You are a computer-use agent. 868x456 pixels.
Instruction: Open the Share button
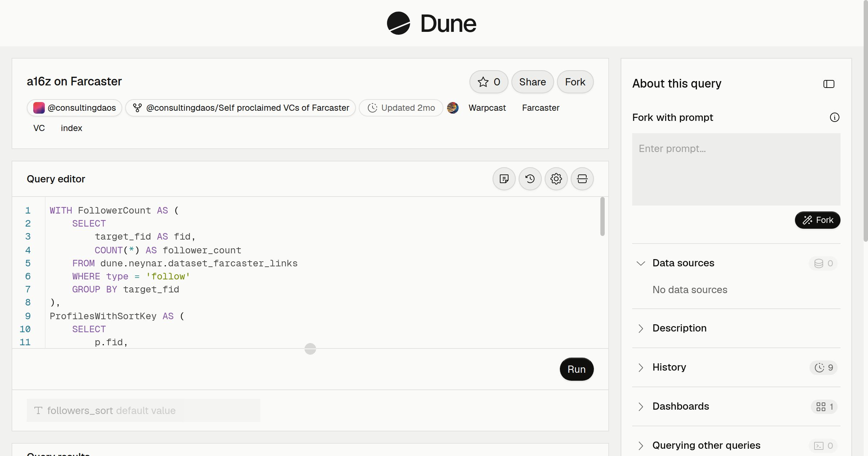coord(532,82)
